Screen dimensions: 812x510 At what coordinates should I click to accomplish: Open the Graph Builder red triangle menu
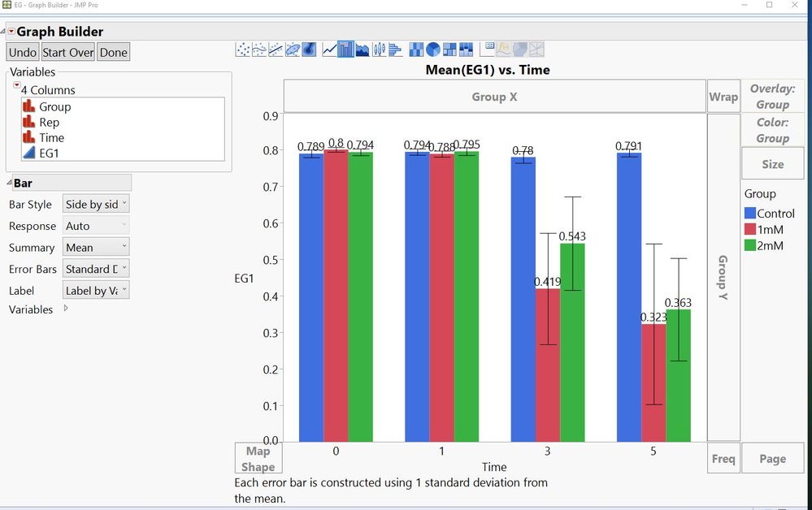pos(11,32)
